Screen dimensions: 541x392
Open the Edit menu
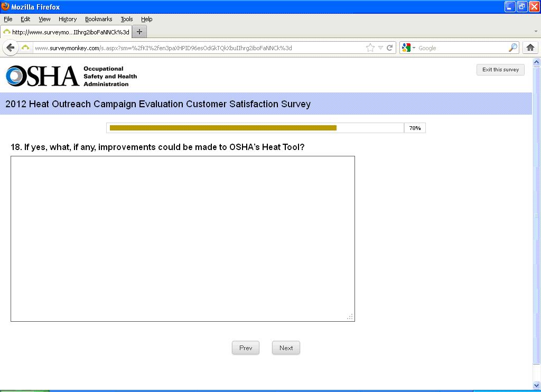tap(25, 19)
